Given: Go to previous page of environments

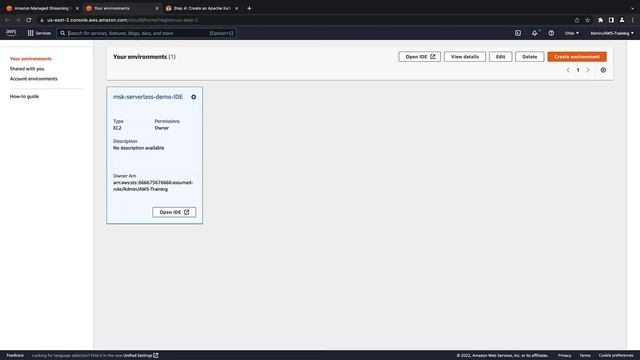Looking at the screenshot, I should click(x=568, y=70).
